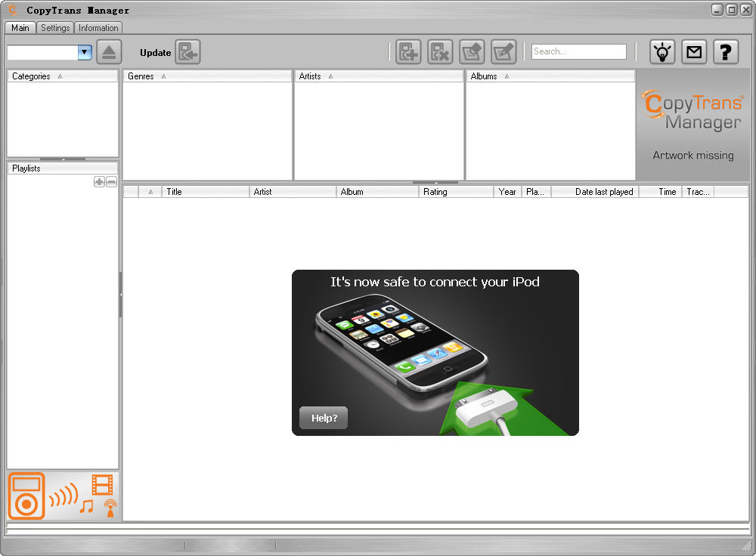Click the Search input field
This screenshot has height=556, width=756.
(579, 51)
